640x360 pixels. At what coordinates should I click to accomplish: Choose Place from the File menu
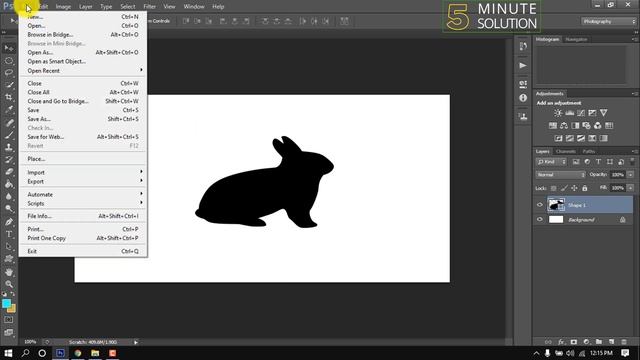tap(83, 159)
